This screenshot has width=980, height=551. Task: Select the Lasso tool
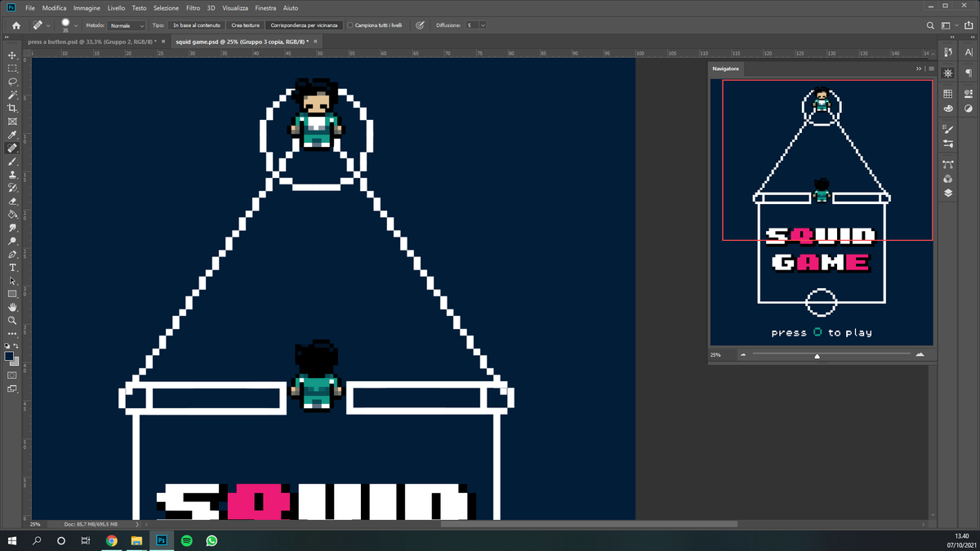click(12, 82)
